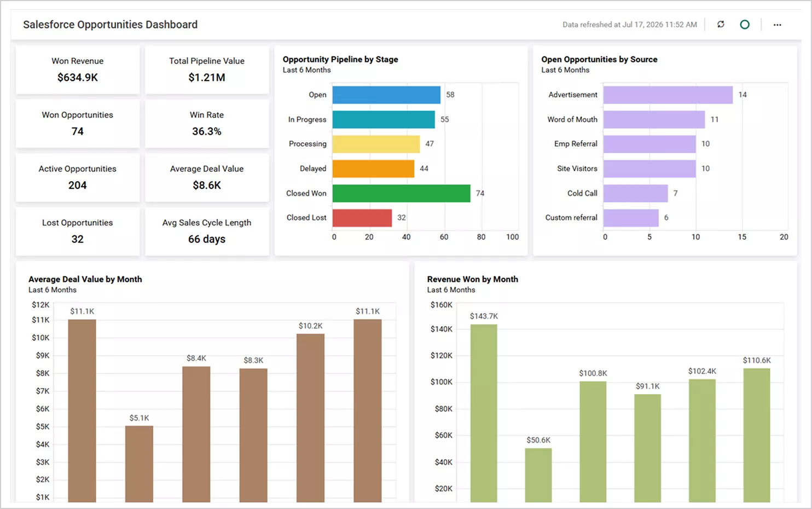The width and height of the screenshot is (812, 509).
Task: Select the orange Delayed bar
Action: pos(373,169)
